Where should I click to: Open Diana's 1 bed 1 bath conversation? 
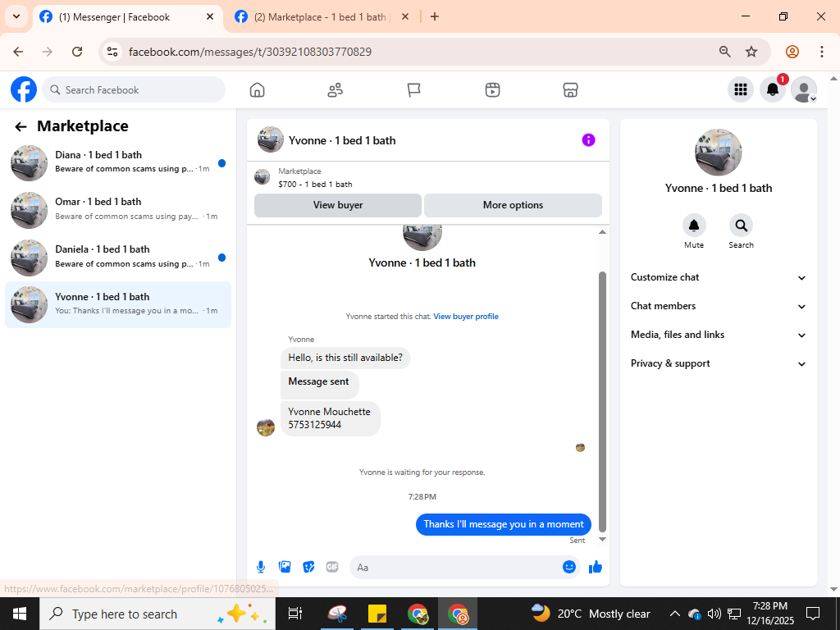tap(118, 163)
